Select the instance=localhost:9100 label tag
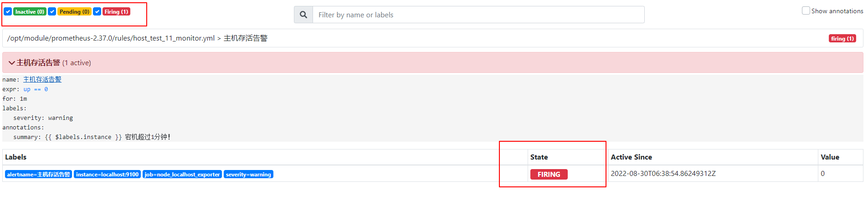The image size is (868, 201). click(x=107, y=174)
